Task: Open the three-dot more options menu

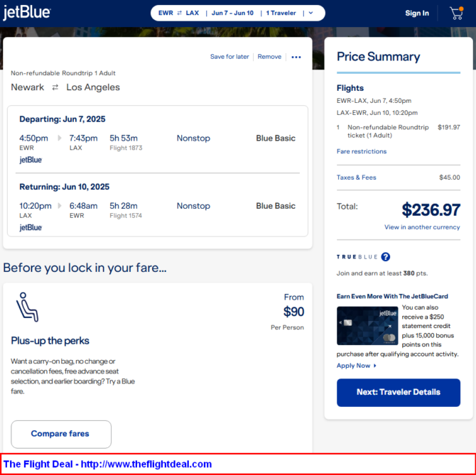Action: 296,57
